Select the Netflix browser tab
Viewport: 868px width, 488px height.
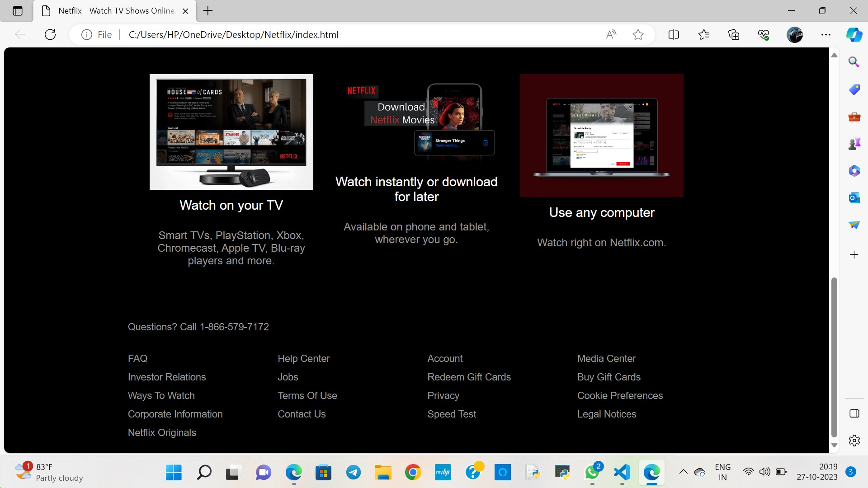113,10
